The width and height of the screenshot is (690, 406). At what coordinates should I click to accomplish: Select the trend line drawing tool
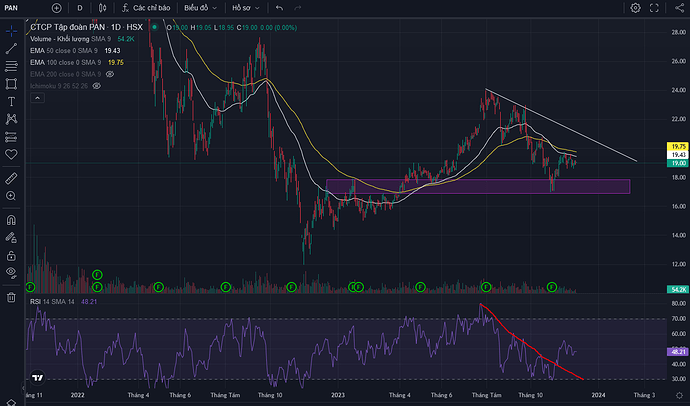click(x=11, y=48)
